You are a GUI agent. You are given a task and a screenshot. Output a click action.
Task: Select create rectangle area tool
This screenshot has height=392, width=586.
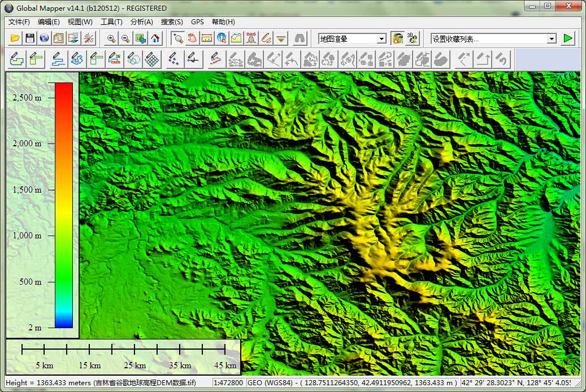tap(36, 59)
